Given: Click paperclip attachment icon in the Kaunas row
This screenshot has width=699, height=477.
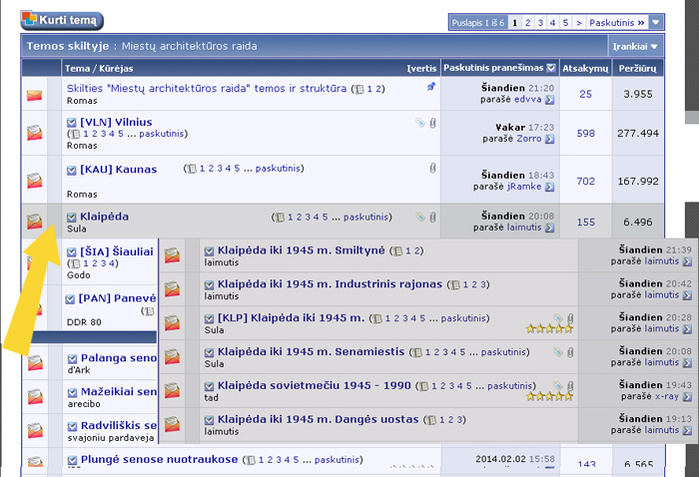Looking at the screenshot, I should tap(432, 169).
